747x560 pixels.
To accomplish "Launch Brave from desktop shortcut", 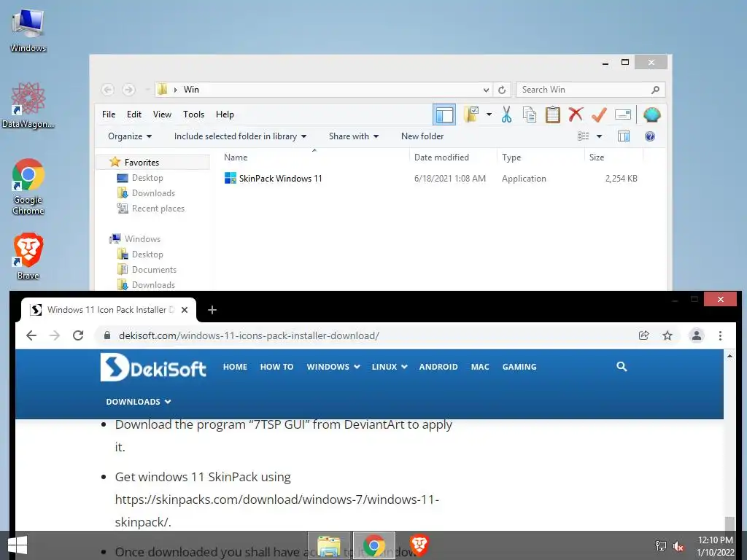I will pyautogui.click(x=28, y=256).
